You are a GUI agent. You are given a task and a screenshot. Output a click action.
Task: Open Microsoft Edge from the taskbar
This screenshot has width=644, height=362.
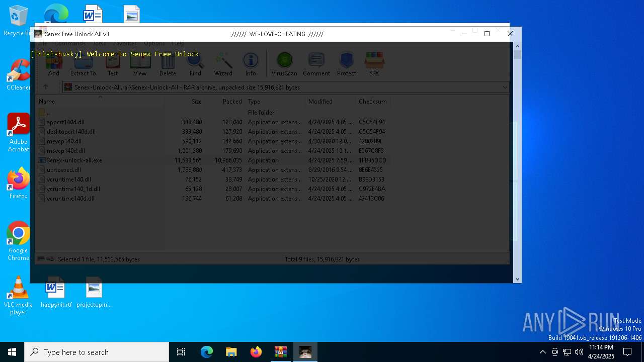207,352
